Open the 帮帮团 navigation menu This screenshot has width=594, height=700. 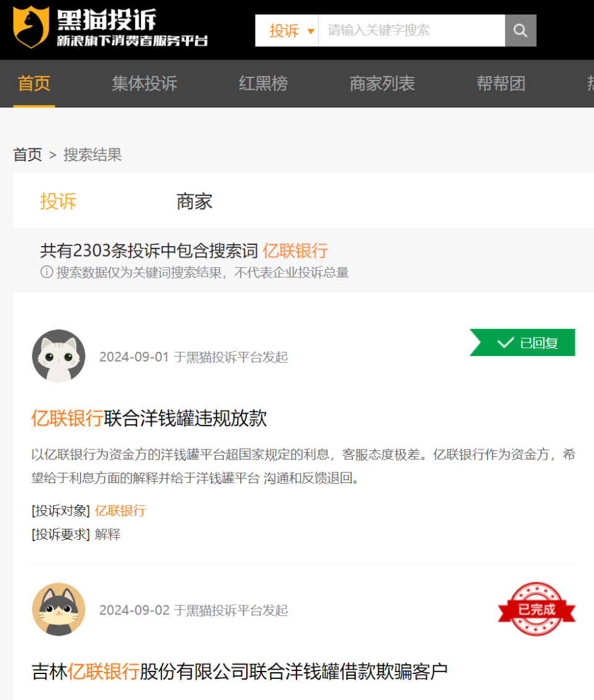(x=501, y=84)
